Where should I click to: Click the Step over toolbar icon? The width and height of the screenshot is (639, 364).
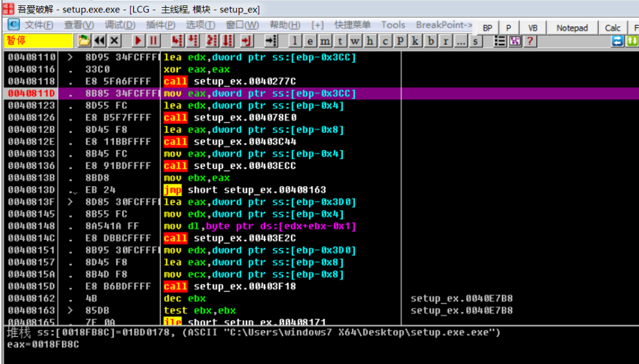point(193,41)
